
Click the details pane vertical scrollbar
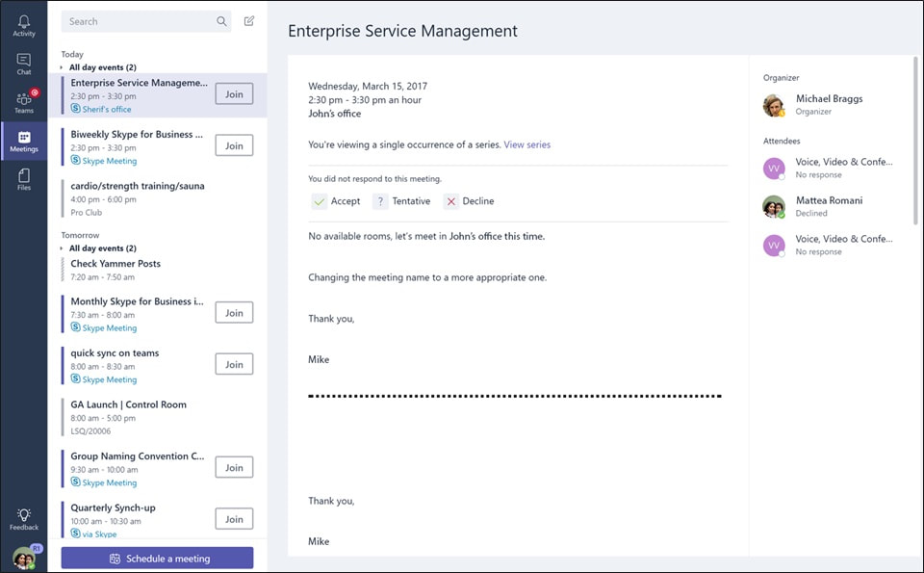[914, 141]
